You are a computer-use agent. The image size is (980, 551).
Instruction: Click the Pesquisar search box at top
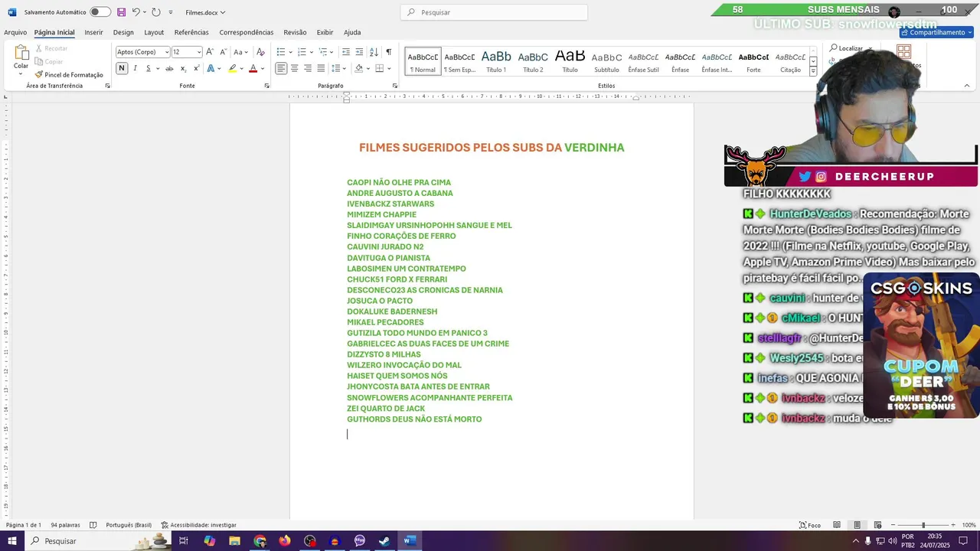tap(494, 12)
